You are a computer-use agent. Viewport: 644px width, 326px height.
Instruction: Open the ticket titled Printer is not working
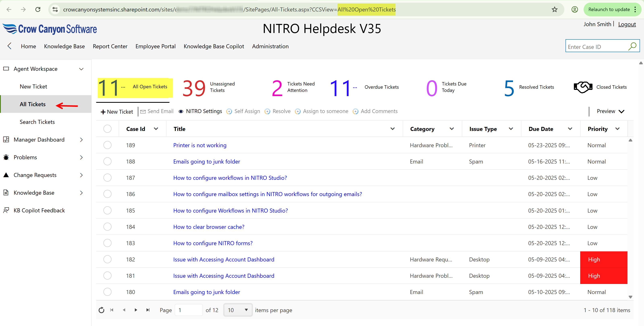pyautogui.click(x=199, y=145)
